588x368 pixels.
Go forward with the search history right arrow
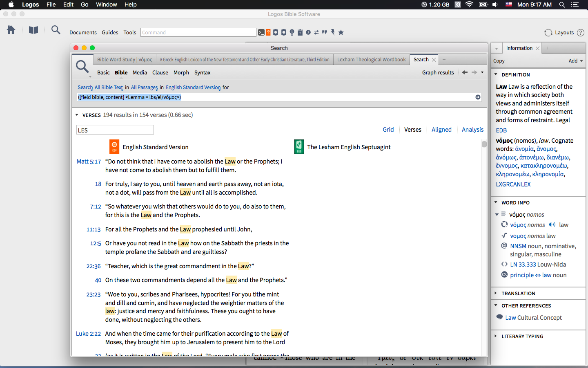[474, 72]
